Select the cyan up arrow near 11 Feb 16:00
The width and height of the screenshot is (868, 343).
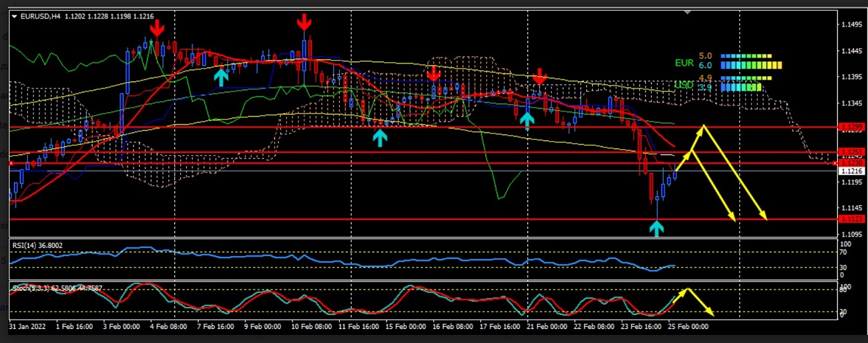click(x=379, y=138)
